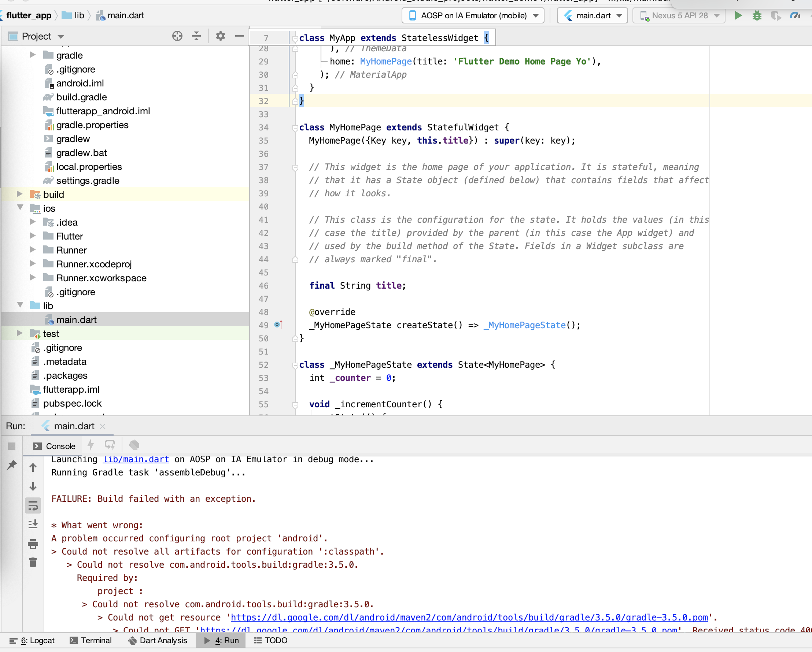Expand the test folder

pyautogui.click(x=19, y=333)
